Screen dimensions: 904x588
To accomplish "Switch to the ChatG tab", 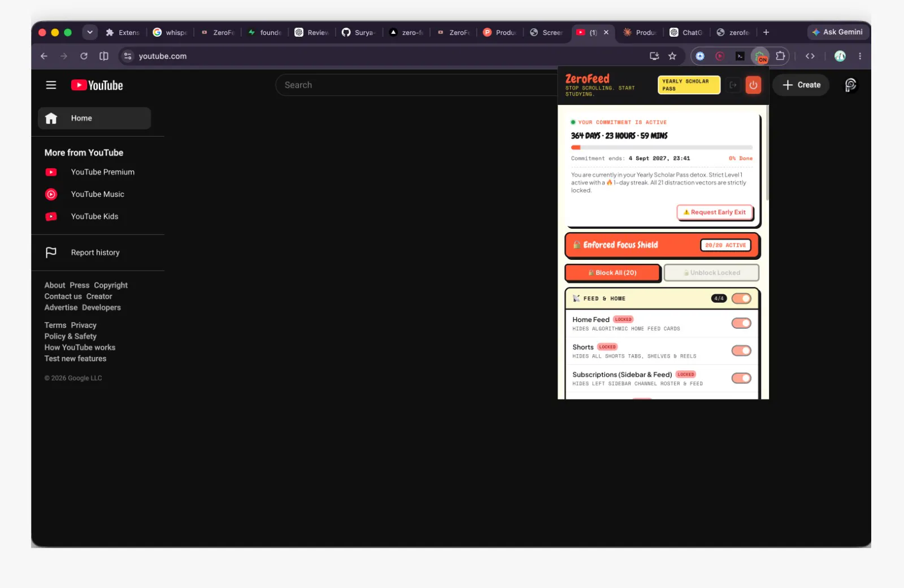I will 686,32.
